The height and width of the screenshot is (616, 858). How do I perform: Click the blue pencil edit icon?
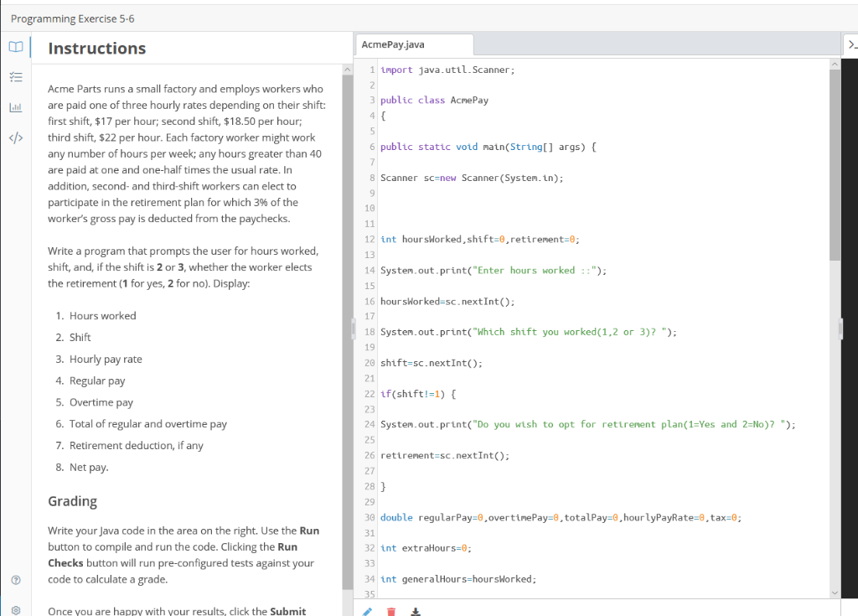pos(367,611)
